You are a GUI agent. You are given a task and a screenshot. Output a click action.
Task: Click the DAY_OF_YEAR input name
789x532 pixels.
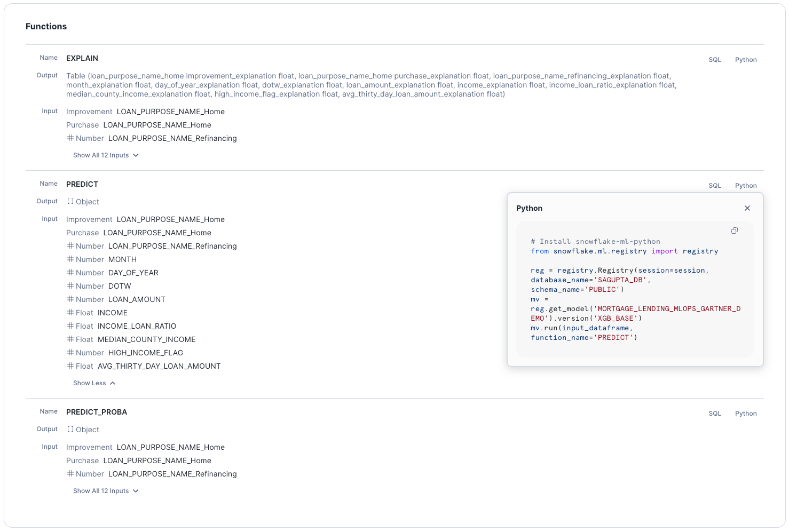pos(133,273)
